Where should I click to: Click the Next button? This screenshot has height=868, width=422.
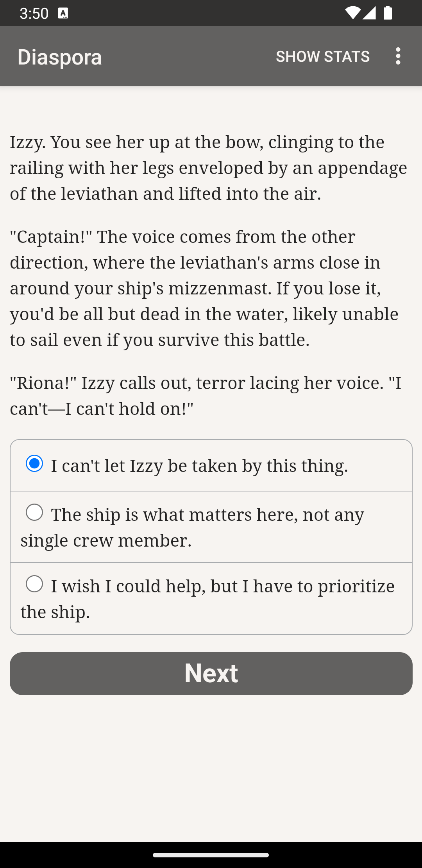pos(211,673)
